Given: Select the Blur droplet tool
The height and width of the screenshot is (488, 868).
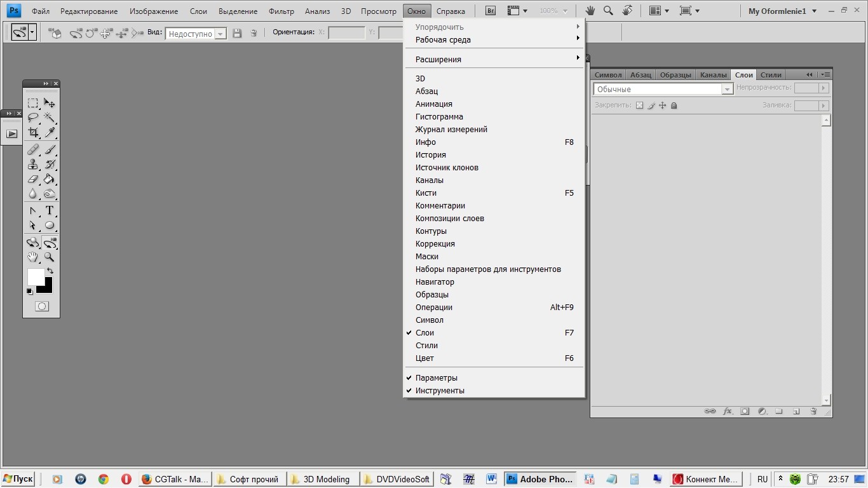Looking at the screenshot, I should click(x=33, y=194).
